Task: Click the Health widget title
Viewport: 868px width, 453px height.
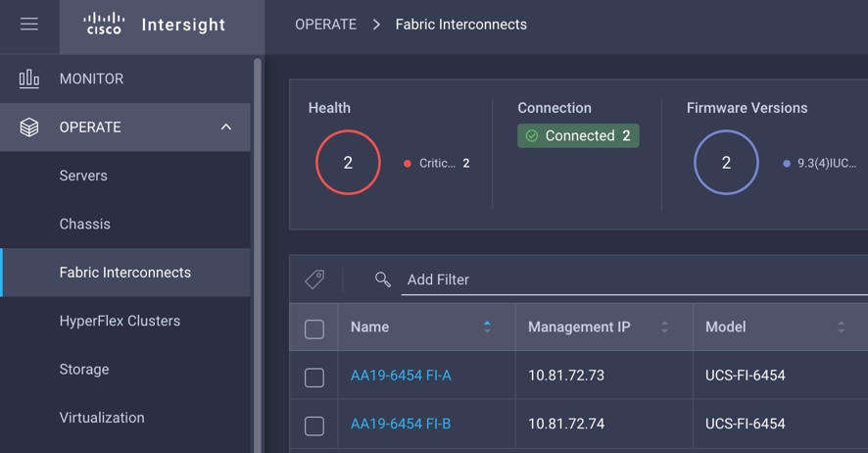Action: [x=329, y=108]
